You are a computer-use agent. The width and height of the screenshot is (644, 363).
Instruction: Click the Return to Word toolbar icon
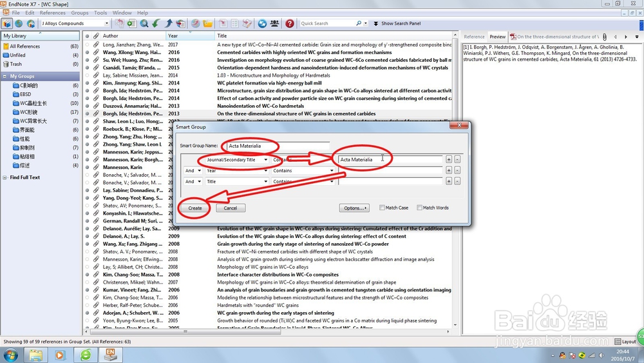point(247,23)
